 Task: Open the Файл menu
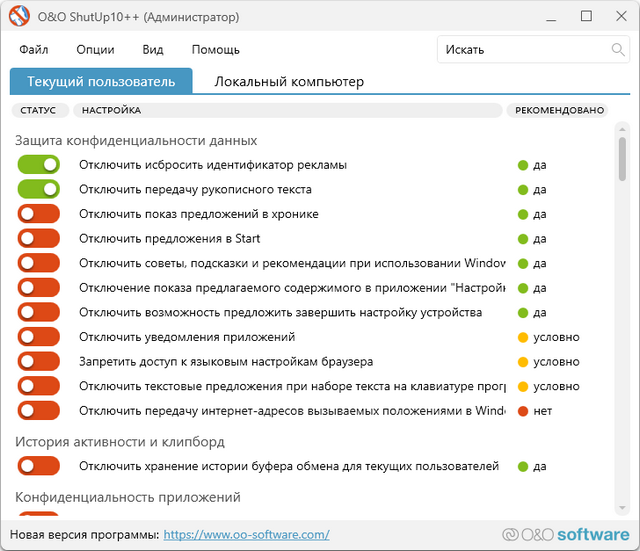[33, 50]
